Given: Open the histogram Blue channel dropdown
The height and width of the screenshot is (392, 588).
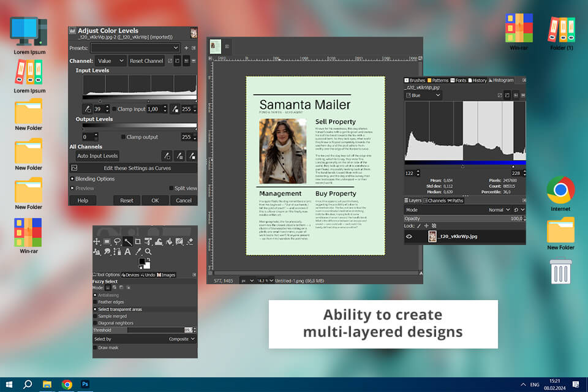Looking at the screenshot, I should [423, 96].
